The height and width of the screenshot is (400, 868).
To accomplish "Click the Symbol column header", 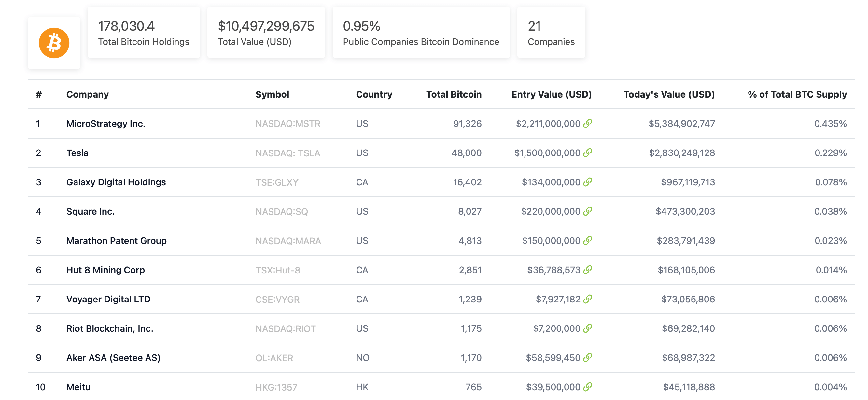I will click(272, 94).
